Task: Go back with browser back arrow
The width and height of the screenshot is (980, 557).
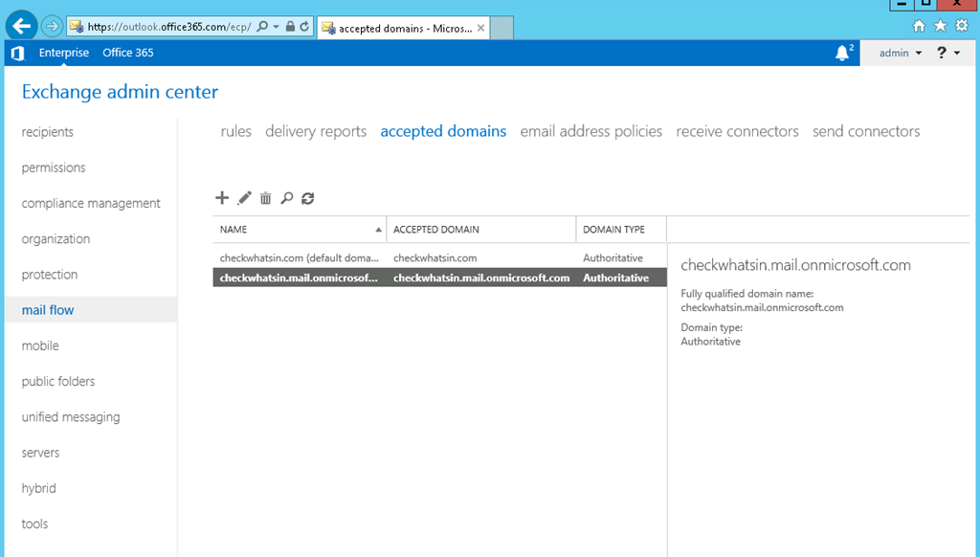Action: 22,26
